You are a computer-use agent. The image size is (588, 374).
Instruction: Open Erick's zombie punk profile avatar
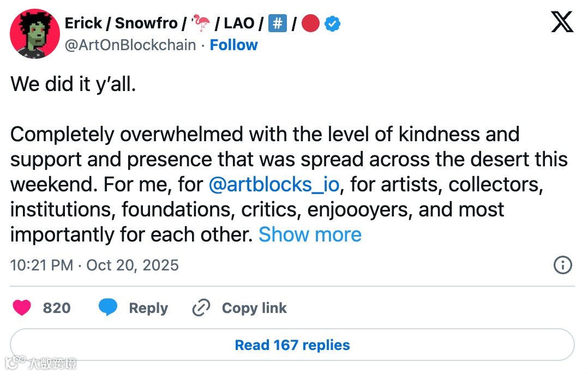coord(35,34)
